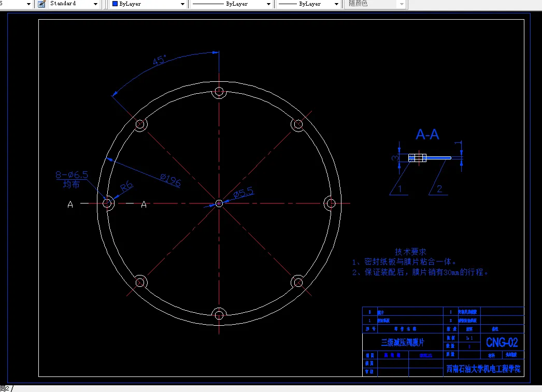The width and height of the screenshot is (542, 392).
Task: Select the ø5.5 center hole dimension text
Action: (244, 192)
